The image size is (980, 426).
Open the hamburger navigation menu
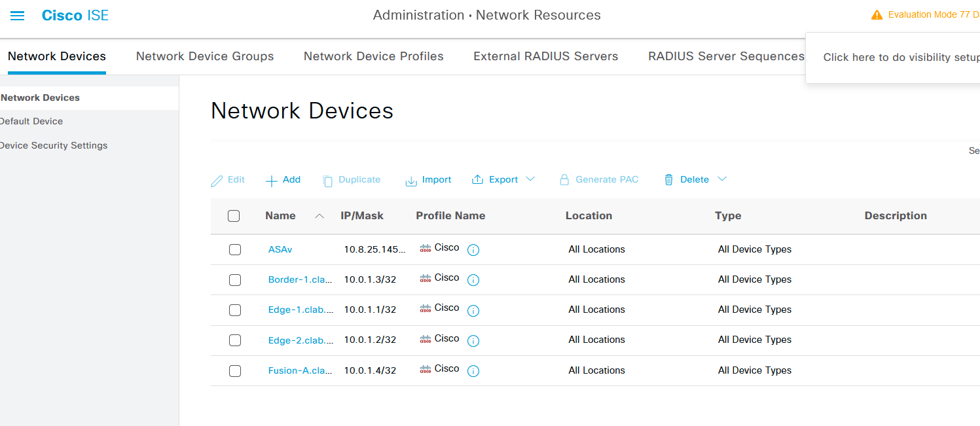click(18, 16)
